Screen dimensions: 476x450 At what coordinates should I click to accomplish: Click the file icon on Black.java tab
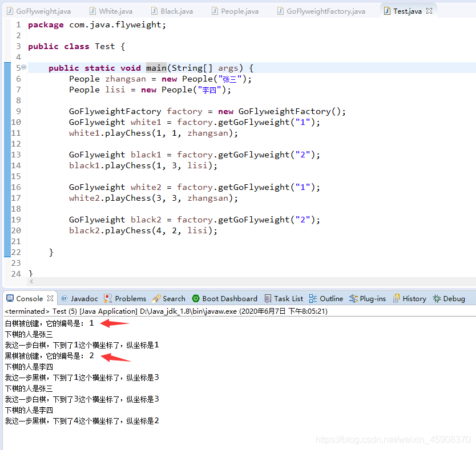click(153, 10)
